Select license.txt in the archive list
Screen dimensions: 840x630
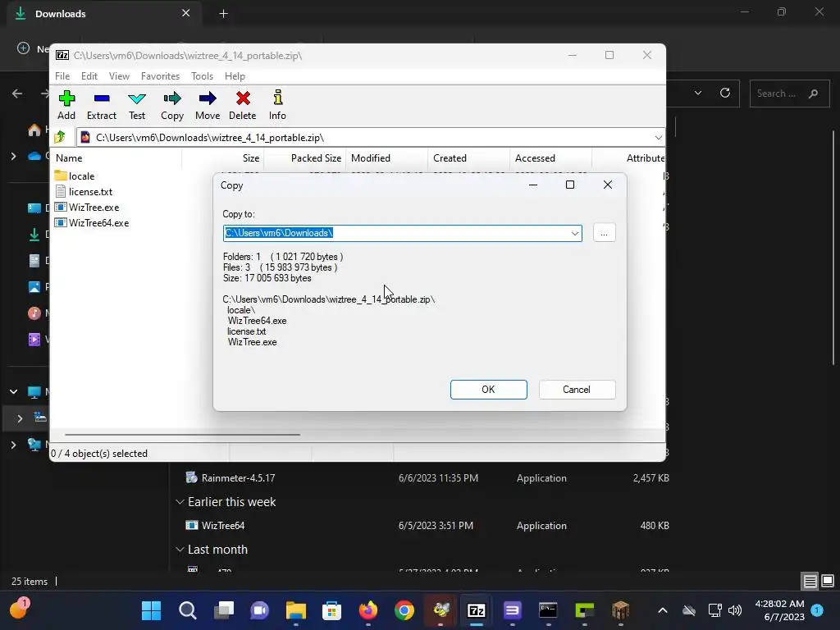[84, 191]
